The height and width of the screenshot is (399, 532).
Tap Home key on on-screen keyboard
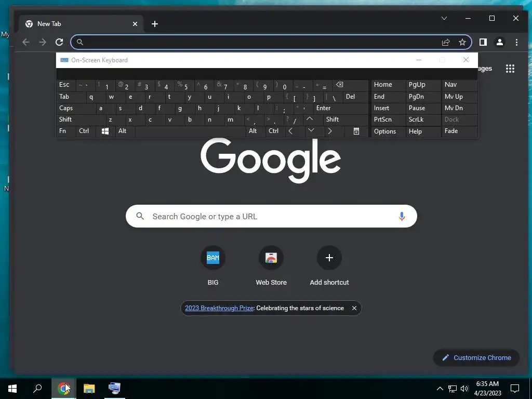tap(388, 85)
